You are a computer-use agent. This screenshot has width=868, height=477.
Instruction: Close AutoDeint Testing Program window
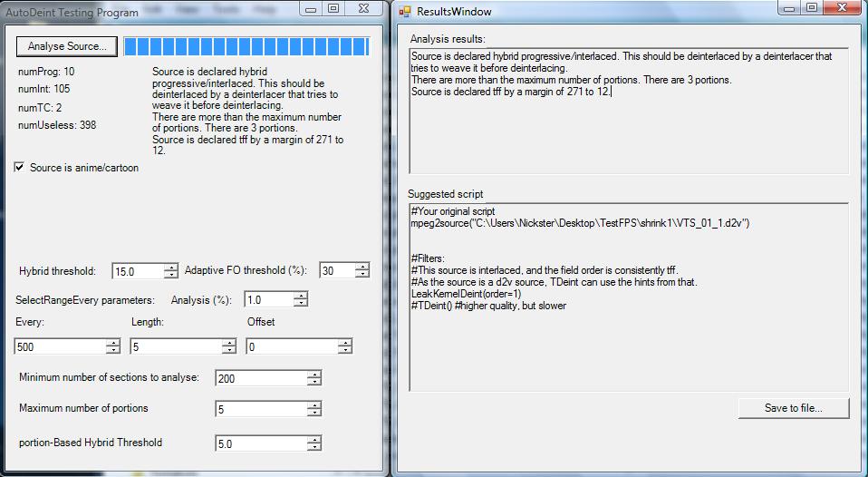pyautogui.click(x=363, y=8)
